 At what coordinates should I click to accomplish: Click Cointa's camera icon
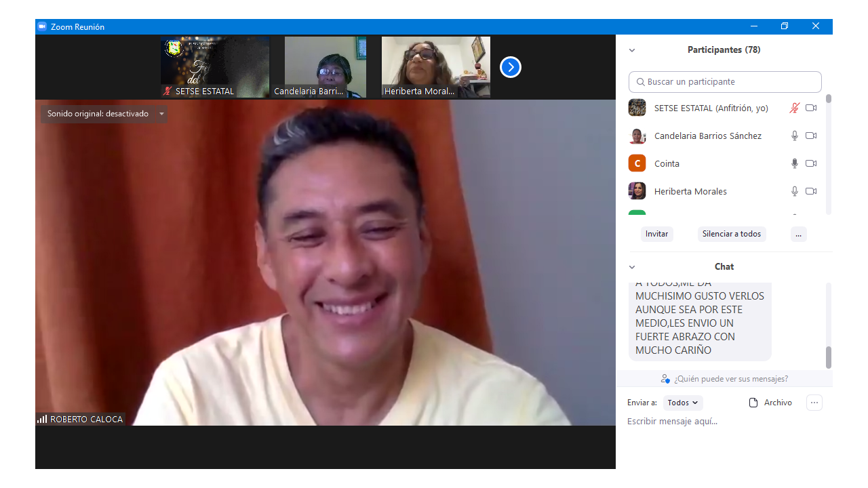(x=811, y=163)
